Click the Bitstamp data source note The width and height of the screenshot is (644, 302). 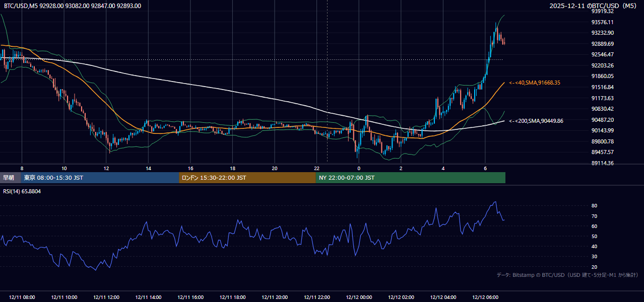(x=567, y=275)
